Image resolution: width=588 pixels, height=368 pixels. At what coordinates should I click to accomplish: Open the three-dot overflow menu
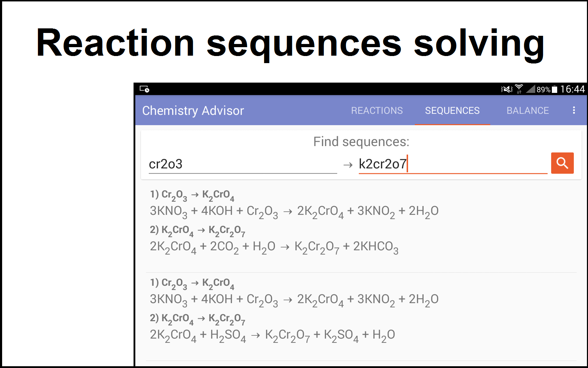tap(573, 110)
